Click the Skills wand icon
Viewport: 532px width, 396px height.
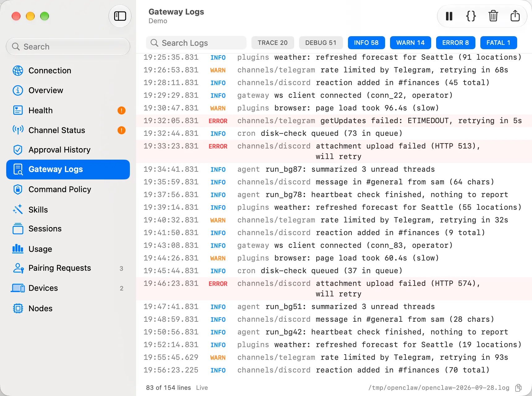coord(18,209)
